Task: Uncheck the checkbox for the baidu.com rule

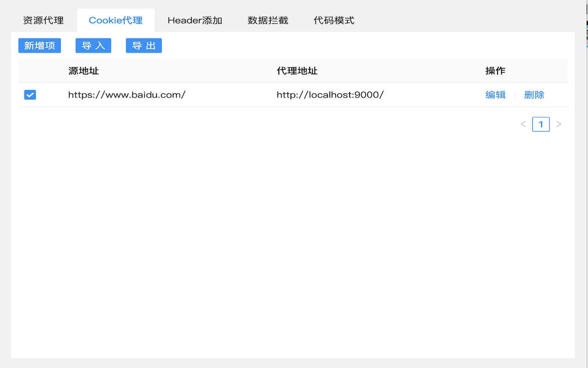Action: 30,95
